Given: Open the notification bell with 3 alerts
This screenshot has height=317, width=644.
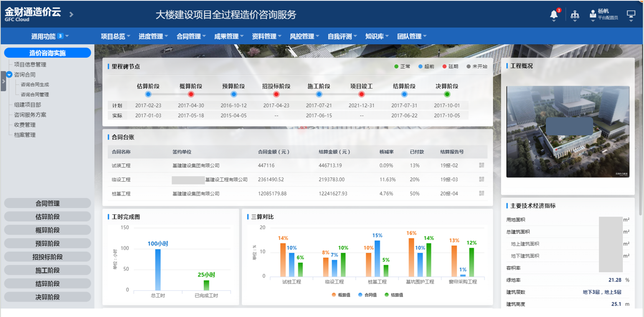Looking at the screenshot, I should tap(554, 15).
